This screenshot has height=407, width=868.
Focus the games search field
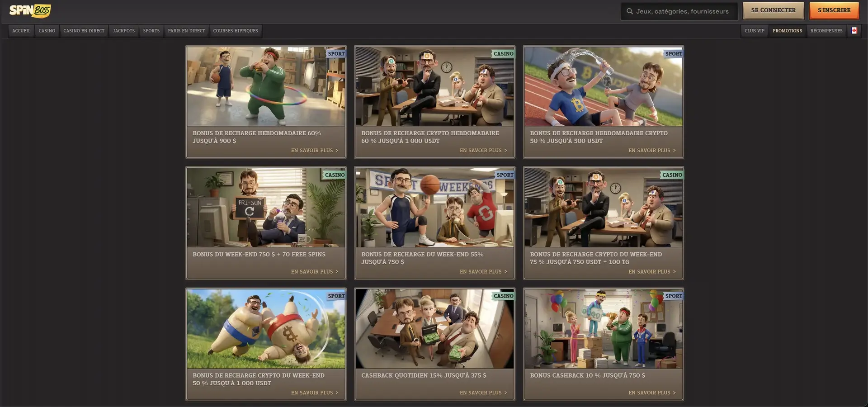pos(679,11)
